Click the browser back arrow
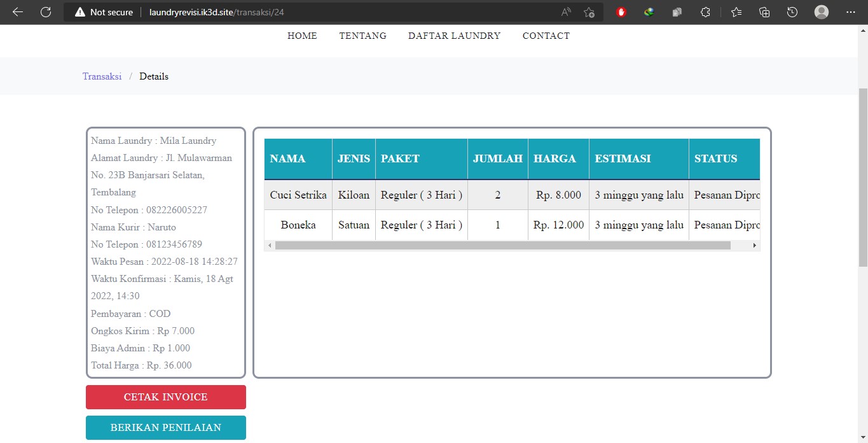 click(17, 12)
